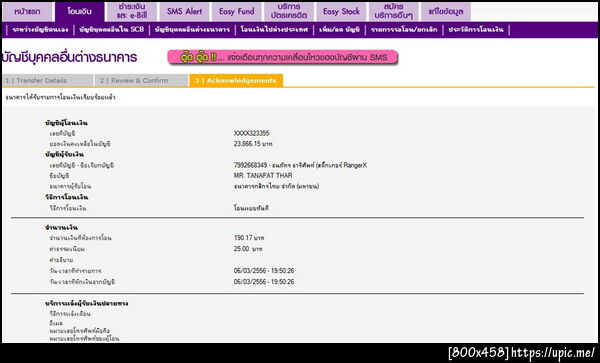Go to the SMS Alert tab
Image resolution: width=600 pixels, height=363 pixels.
(184, 12)
